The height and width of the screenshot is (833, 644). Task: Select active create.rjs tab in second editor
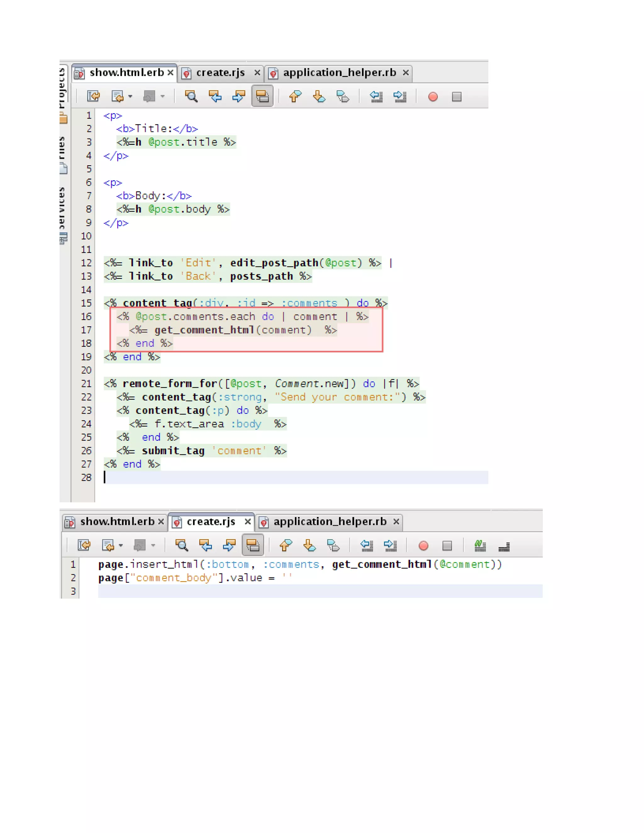pyautogui.click(x=211, y=521)
